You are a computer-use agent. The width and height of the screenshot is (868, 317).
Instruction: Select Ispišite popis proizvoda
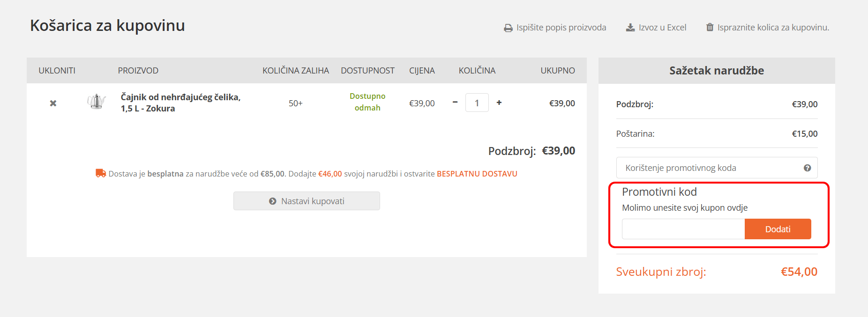[561, 27]
